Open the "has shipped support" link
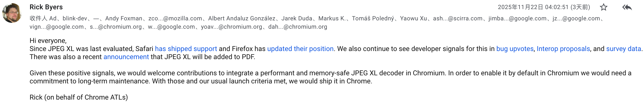The width and height of the screenshot is (644, 104). coord(186,49)
